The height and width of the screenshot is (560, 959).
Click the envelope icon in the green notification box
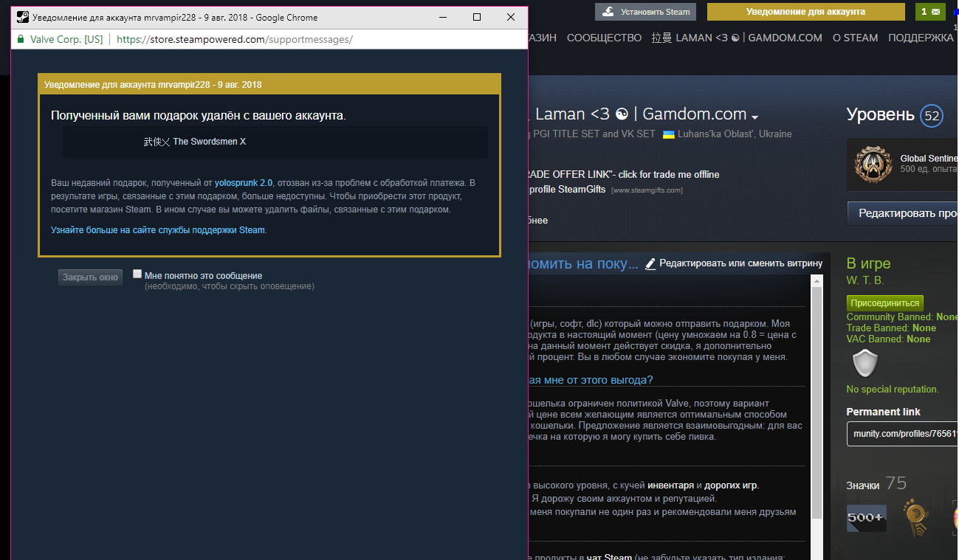(935, 12)
